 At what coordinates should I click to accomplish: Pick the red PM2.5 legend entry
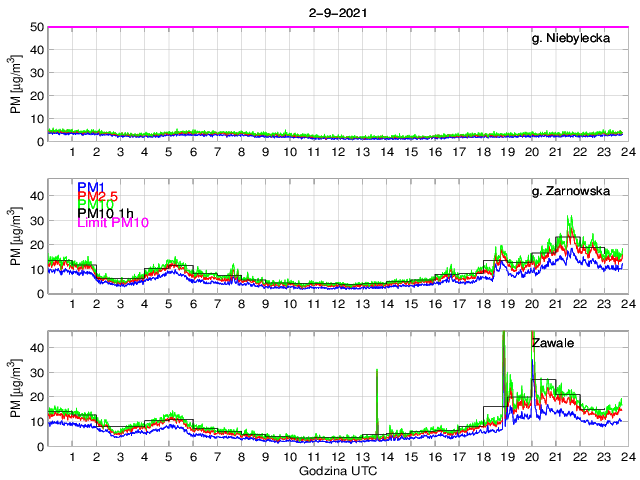[x=97, y=198]
